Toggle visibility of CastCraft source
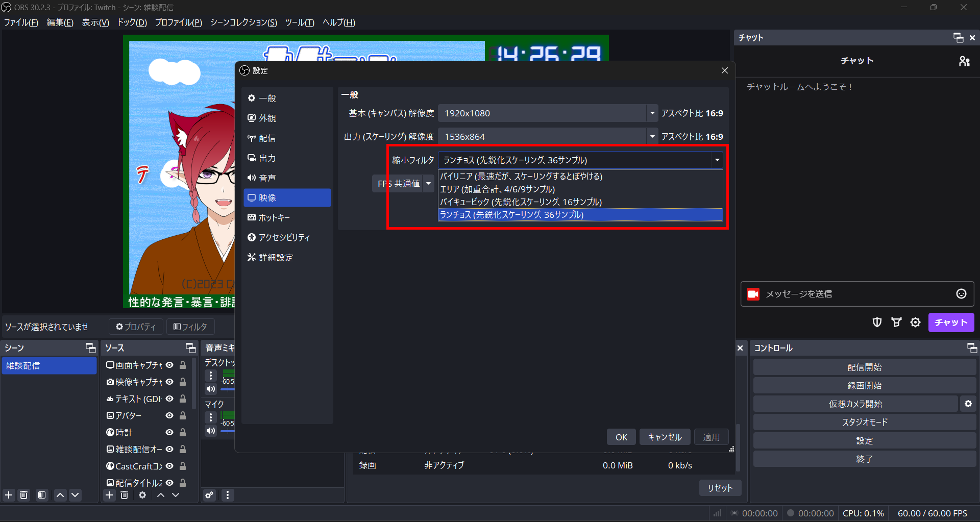Image resolution: width=980 pixels, height=522 pixels. 169,466
